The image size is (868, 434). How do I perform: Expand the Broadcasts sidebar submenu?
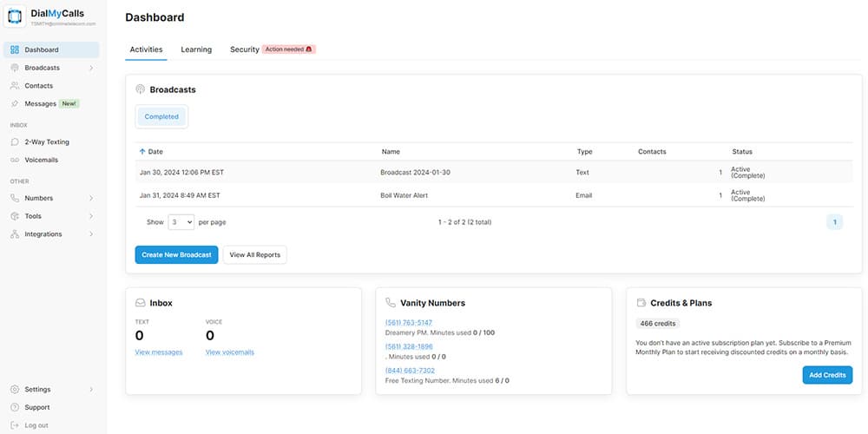[91, 68]
